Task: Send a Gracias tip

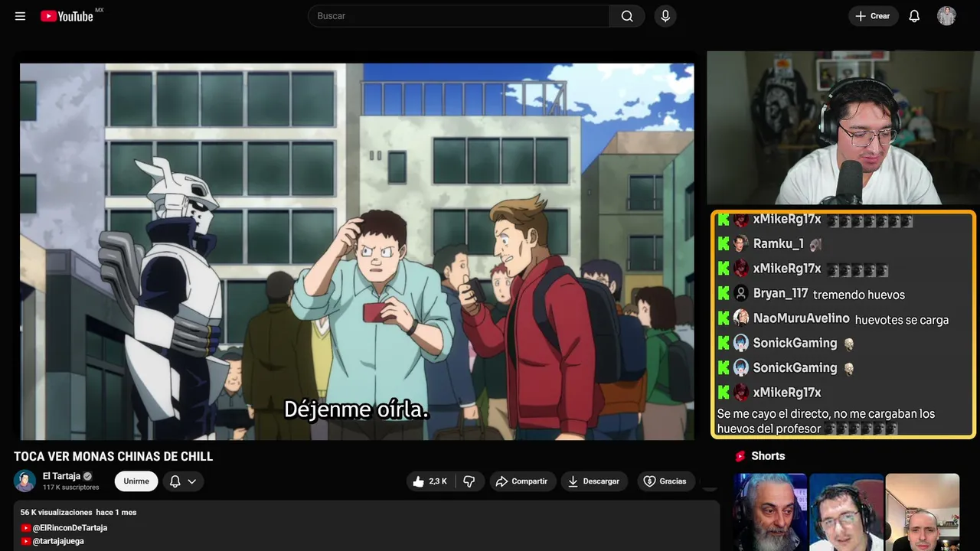Action: click(x=665, y=481)
